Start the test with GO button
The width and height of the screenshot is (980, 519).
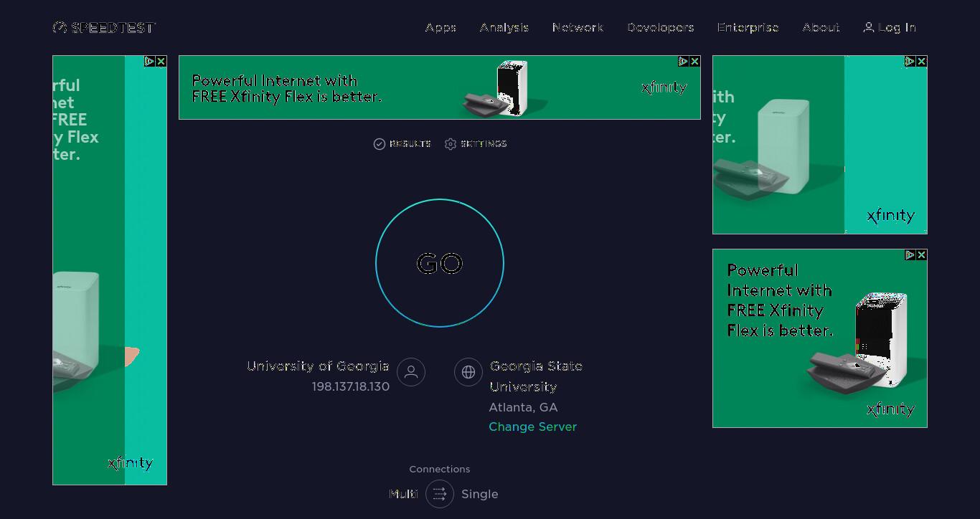pyautogui.click(x=440, y=263)
